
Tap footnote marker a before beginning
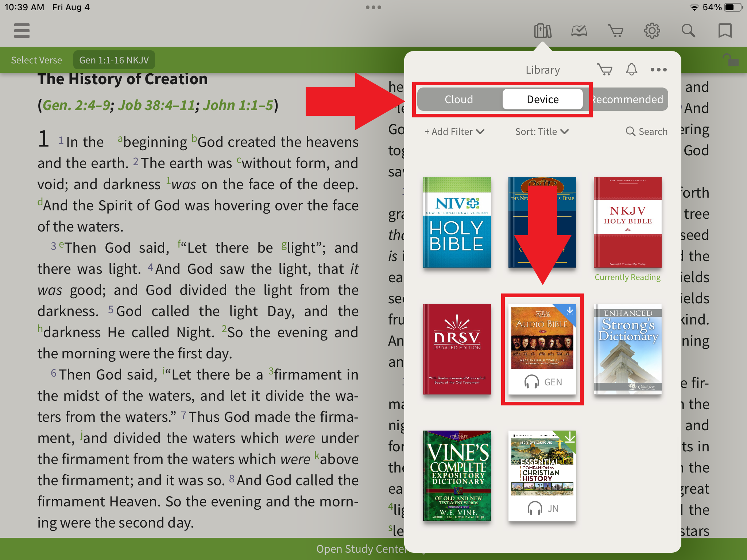120,139
